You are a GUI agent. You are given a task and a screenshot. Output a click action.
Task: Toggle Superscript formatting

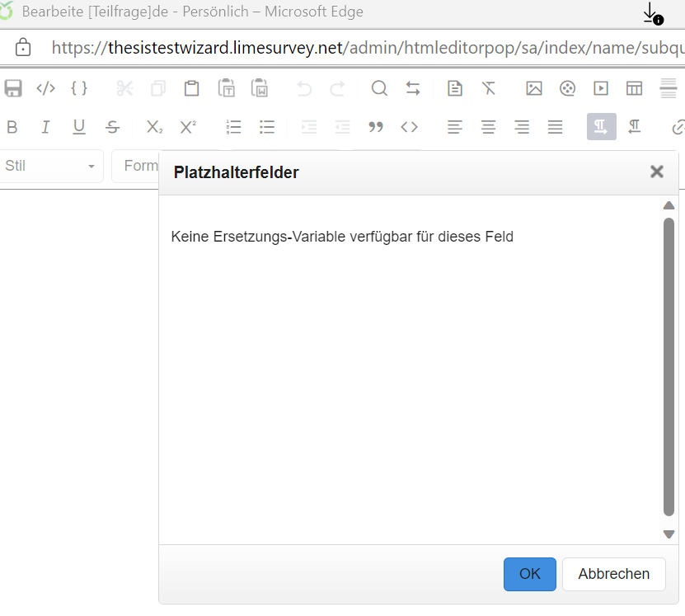(188, 127)
